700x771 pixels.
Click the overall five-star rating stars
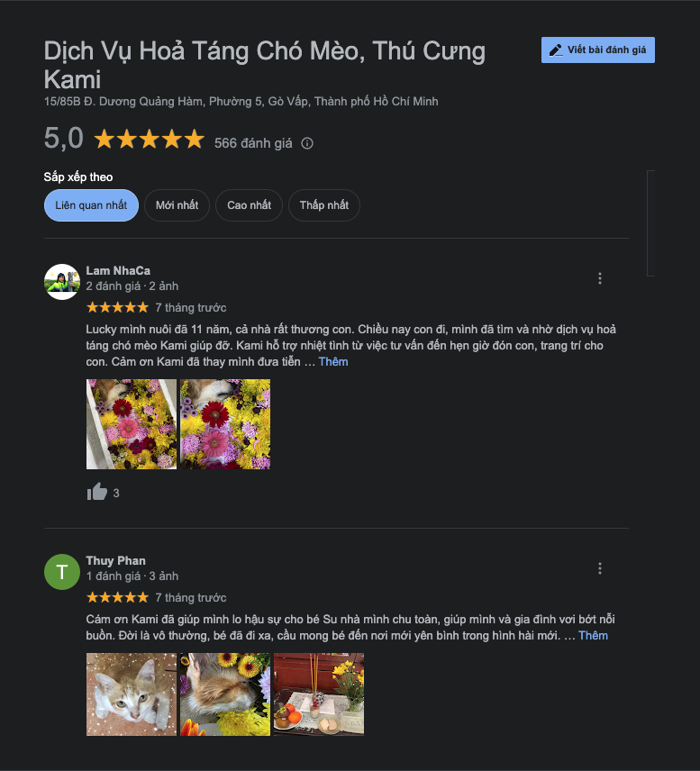[149, 139]
